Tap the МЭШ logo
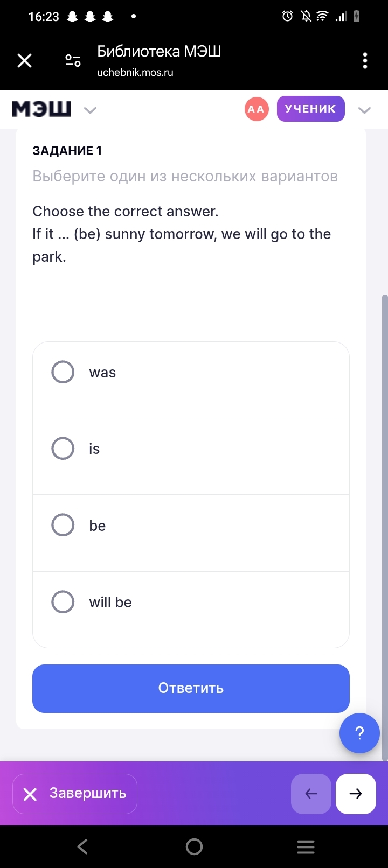This screenshot has width=388, height=868. (x=41, y=109)
